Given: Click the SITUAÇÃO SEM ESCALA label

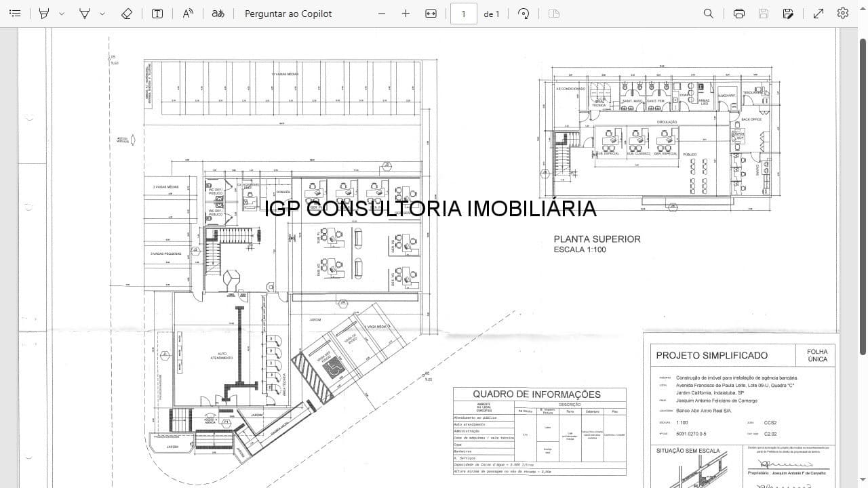Looking at the screenshot, I should pyautogui.click(x=688, y=451).
